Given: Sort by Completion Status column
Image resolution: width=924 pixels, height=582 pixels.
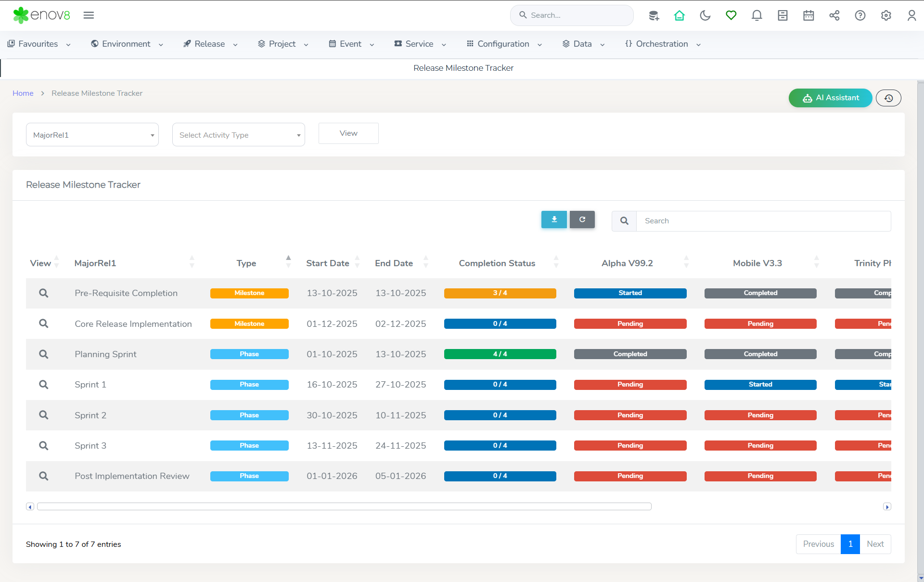Looking at the screenshot, I should point(497,263).
